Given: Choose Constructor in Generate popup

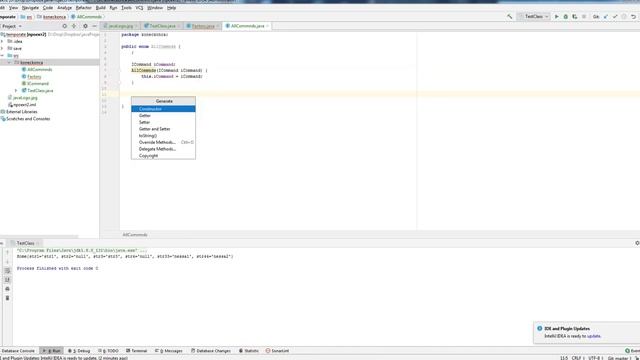Looking at the screenshot, I should tap(163, 109).
